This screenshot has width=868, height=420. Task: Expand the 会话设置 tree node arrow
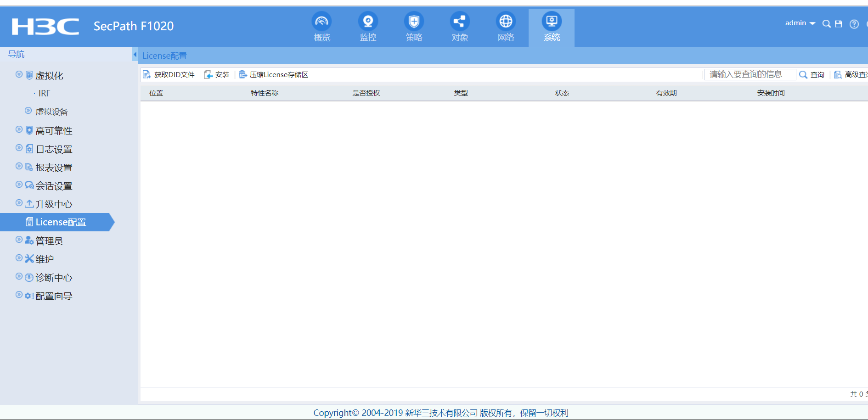(x=19, y=185)
